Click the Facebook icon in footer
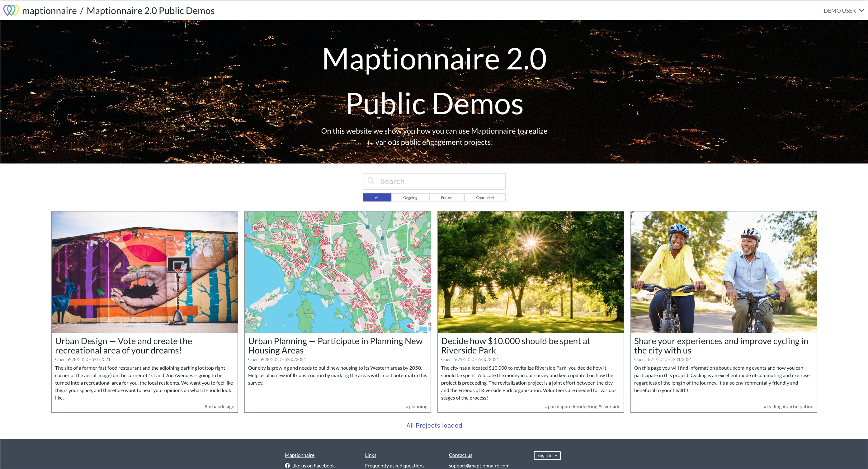868x469 pixels. coord(287,466)
